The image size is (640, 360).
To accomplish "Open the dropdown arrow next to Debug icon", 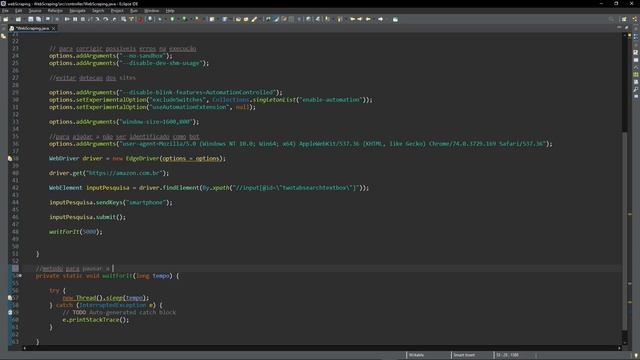I will 165,19.
